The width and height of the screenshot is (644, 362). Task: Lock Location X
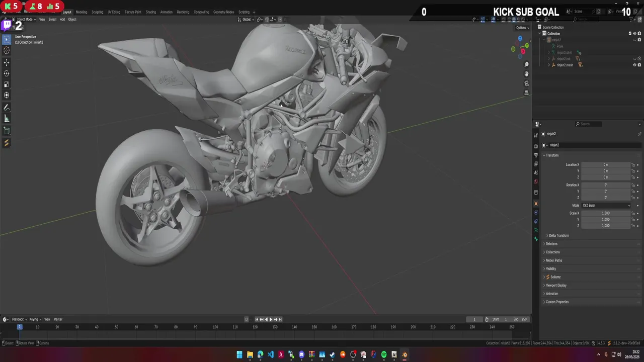coord(633,165)
